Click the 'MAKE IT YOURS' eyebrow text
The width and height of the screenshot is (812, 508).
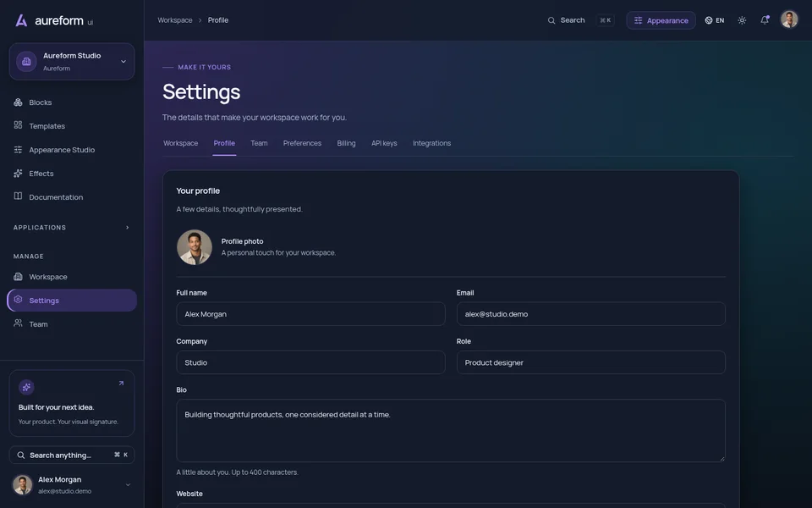(x=205, y=68)
